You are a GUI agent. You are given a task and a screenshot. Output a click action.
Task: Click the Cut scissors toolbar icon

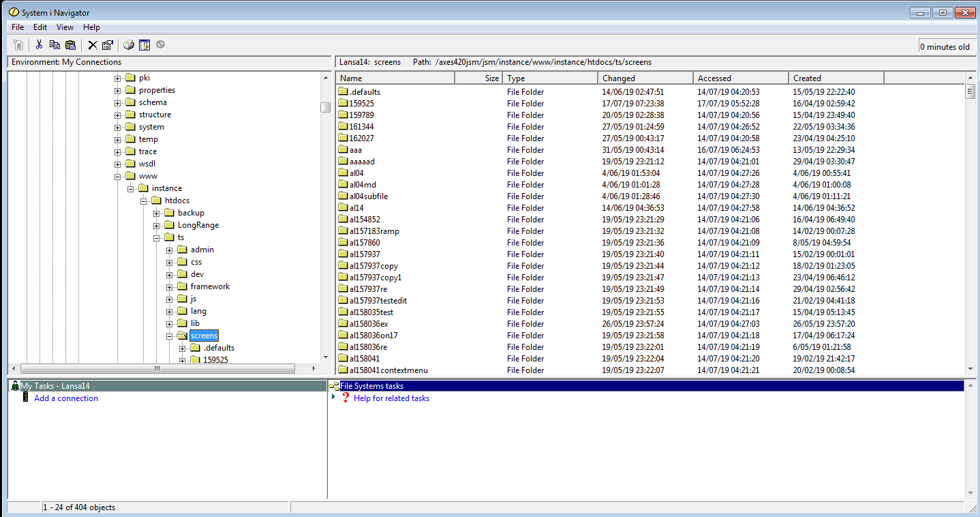(40, 45)
